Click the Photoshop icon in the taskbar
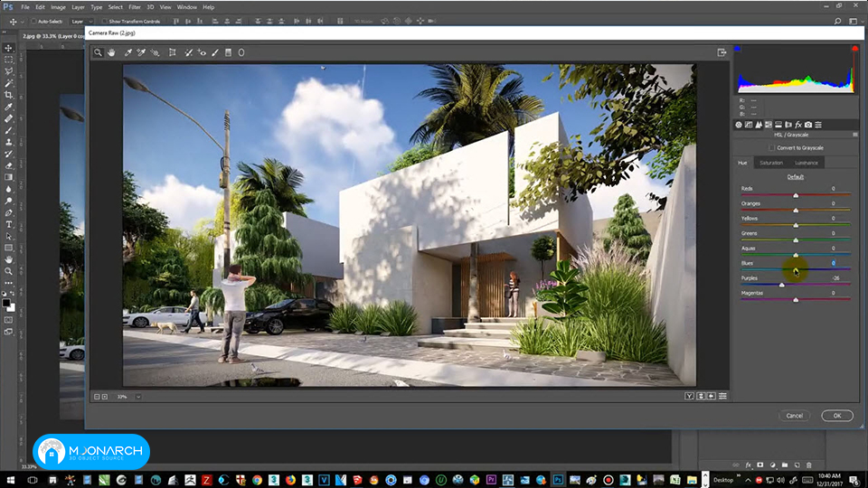 [558, 480]
